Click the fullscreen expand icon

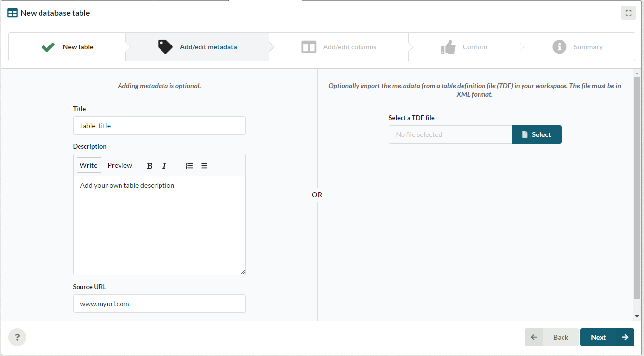(628, 13)
